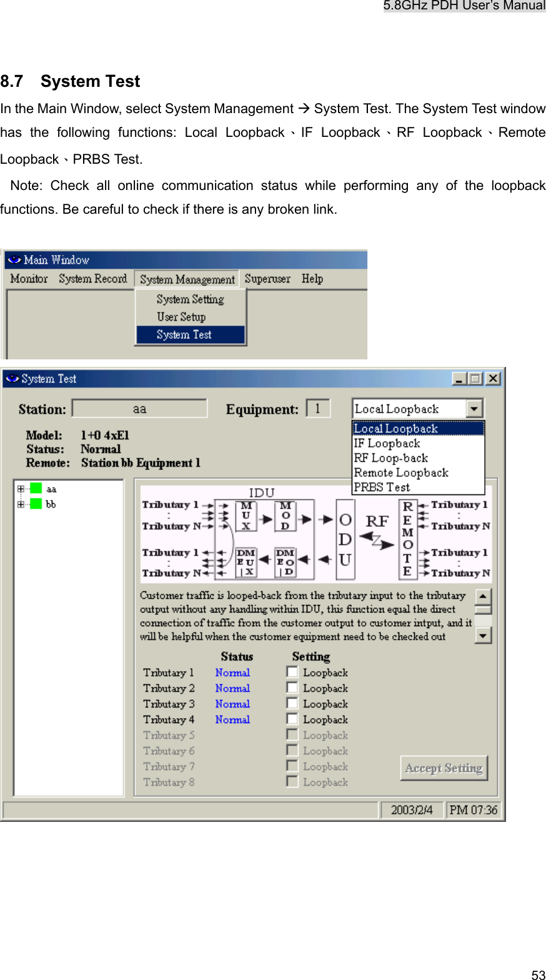
Task: Click Tributary 1 Normal status text
Action: (x=232, y=672)
